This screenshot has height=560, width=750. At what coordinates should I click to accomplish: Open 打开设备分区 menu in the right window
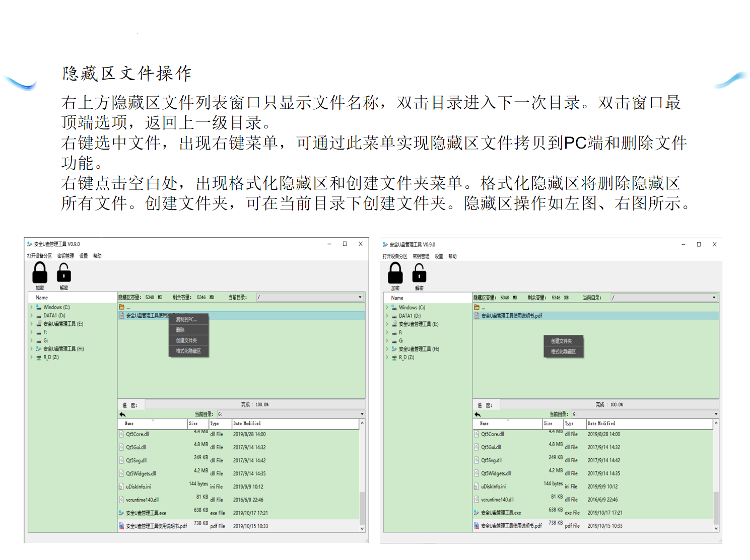pyautogui.click(x=395, y=256)
